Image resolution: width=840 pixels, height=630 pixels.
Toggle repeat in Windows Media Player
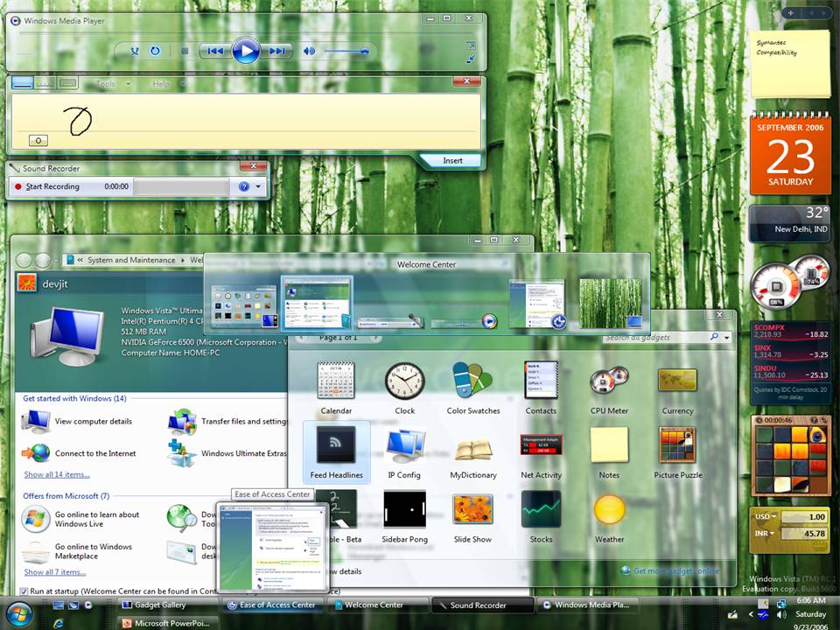[155, 51]
